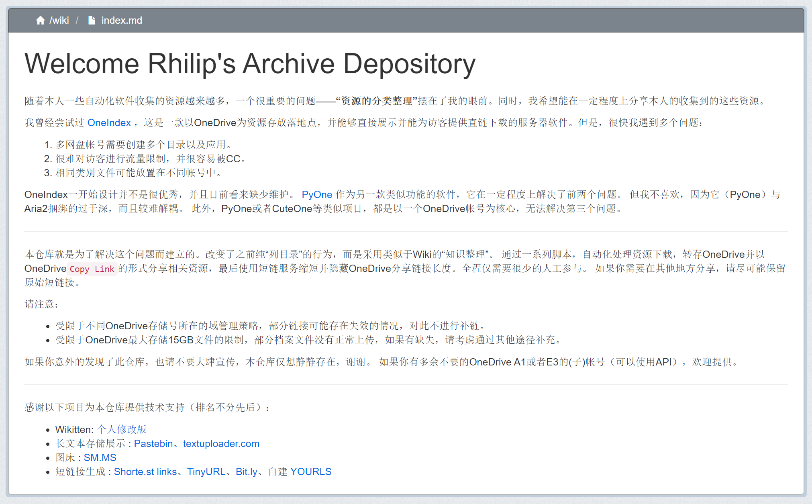The image size is (812, 504).
Task: Select index.md in the breadcrumb
Action: coord(122,20)
